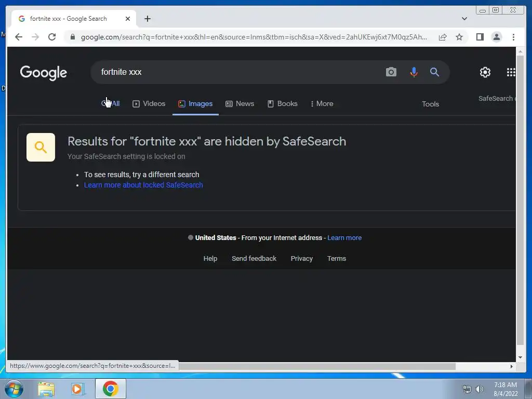Open Chrome's three-dot menu
The width and height of the screenshot is (532, 399).
click(x=513, y=37)
